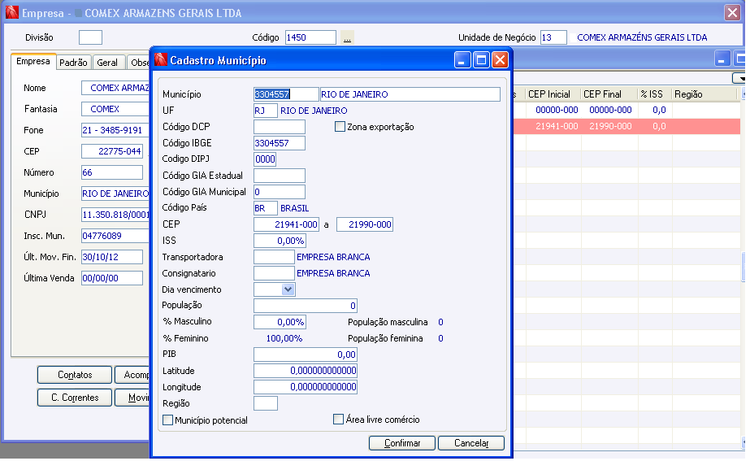
Task: Select row with CEP Final 00000-000
Action: [x=627, y=110]
